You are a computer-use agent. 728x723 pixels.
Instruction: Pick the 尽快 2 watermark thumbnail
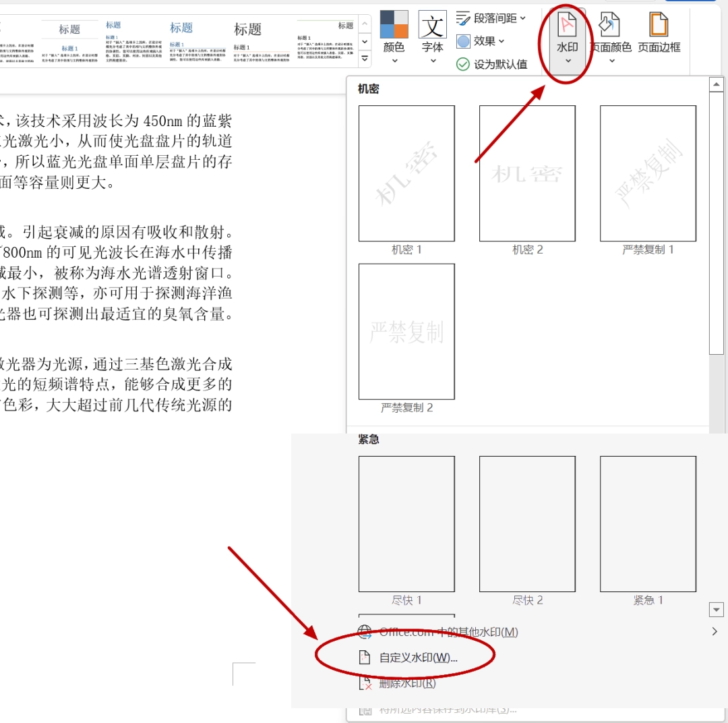tap(527, 523)
